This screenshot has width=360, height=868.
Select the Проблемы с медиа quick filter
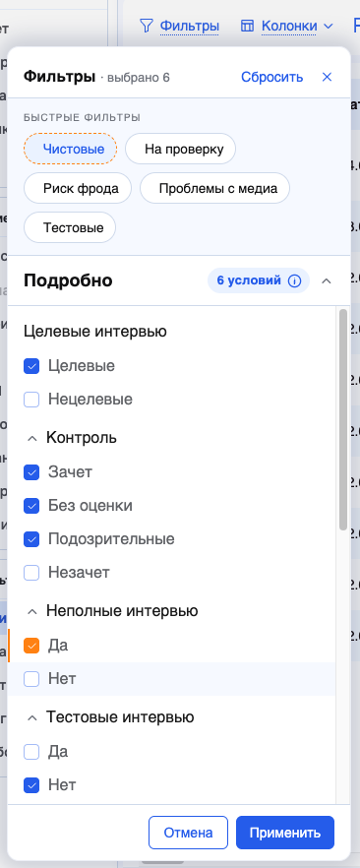tap(214, 188)
